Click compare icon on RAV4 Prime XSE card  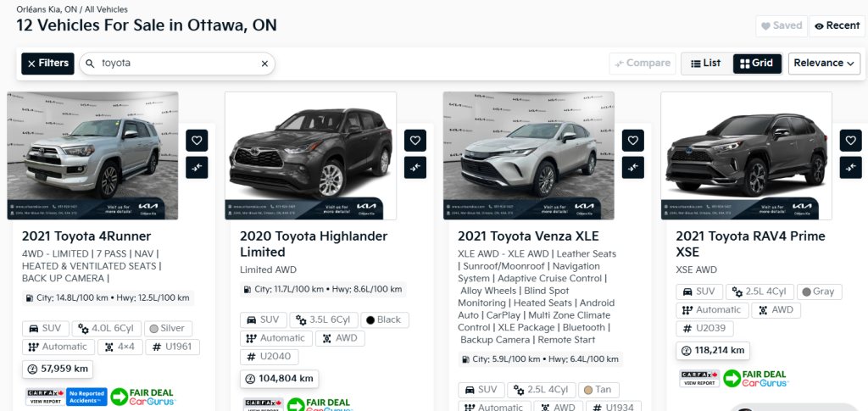pyautogui.click(x=850, y=168)
